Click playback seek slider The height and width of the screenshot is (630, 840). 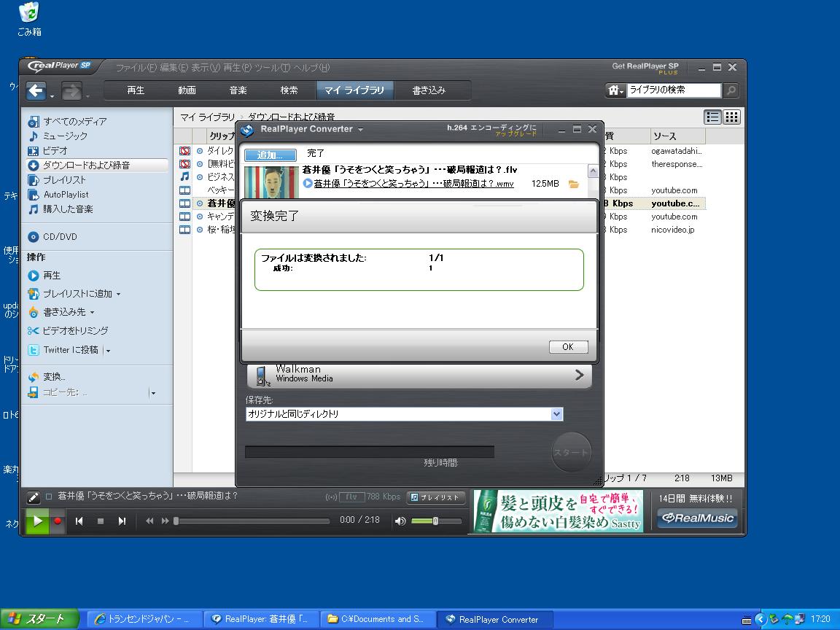pyautogui.click(x=252, y=521)
